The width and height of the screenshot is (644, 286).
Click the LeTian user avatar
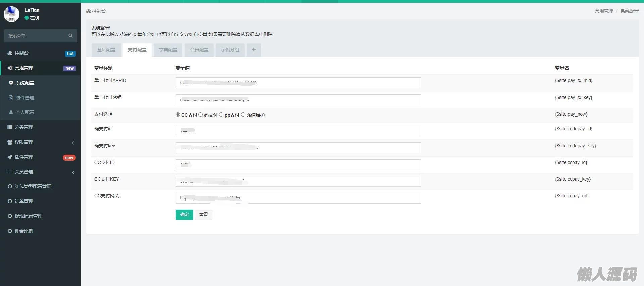11,14
